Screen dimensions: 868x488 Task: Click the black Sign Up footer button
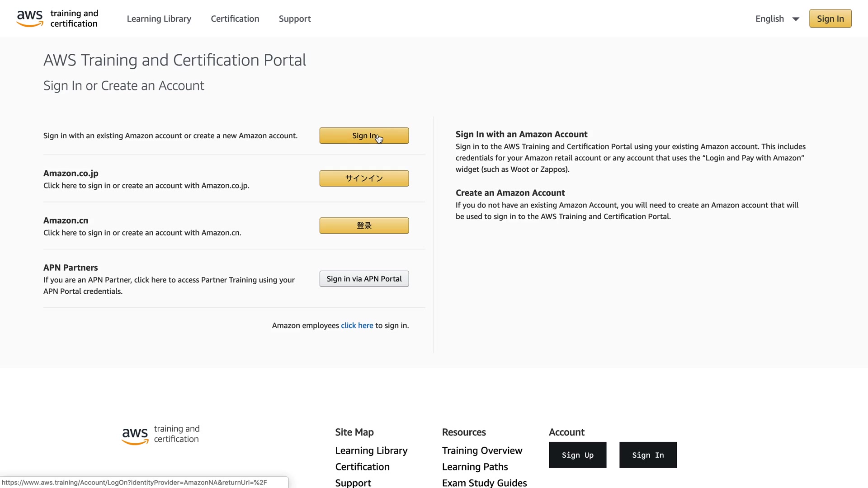click(577, 455)
